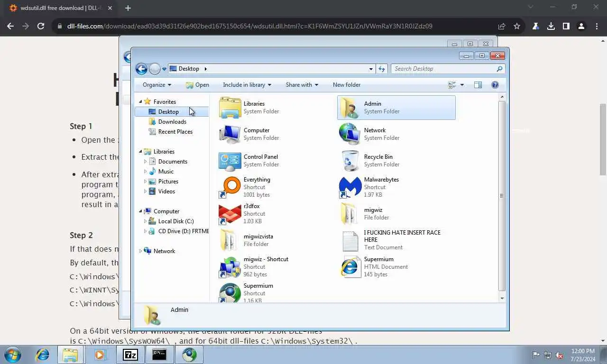Image resolution: width=607 pixels, height=364 pixels.
Task: Open Explorer Help button
Action: click(495, 85)
